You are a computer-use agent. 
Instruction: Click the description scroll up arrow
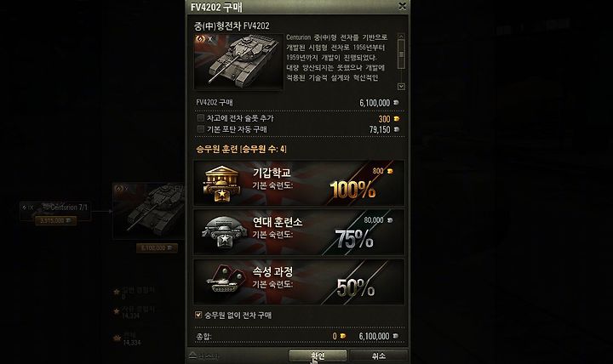[x=401, y=37]
